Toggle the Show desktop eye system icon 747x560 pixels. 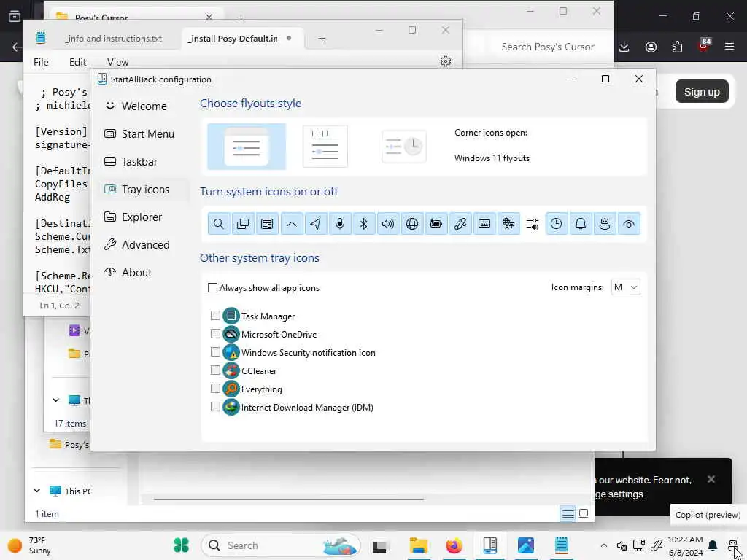(629, 224)
